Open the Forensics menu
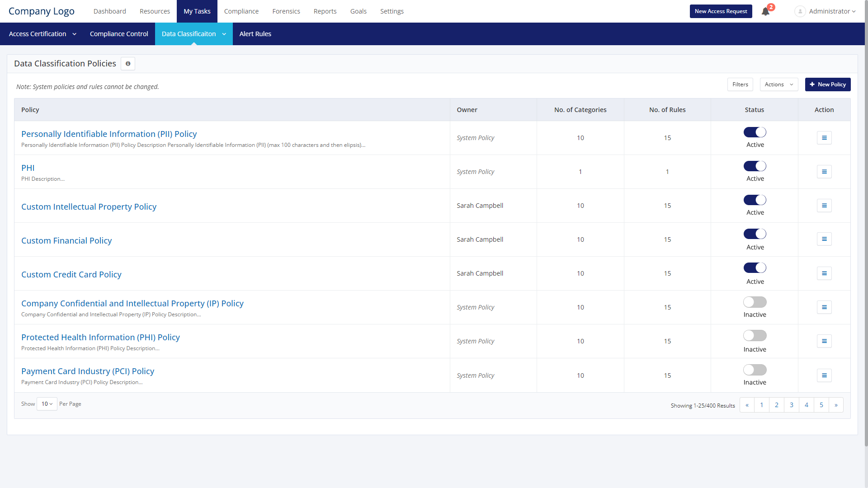This screenshot has width=868, height=488. (x=286, y=11)
